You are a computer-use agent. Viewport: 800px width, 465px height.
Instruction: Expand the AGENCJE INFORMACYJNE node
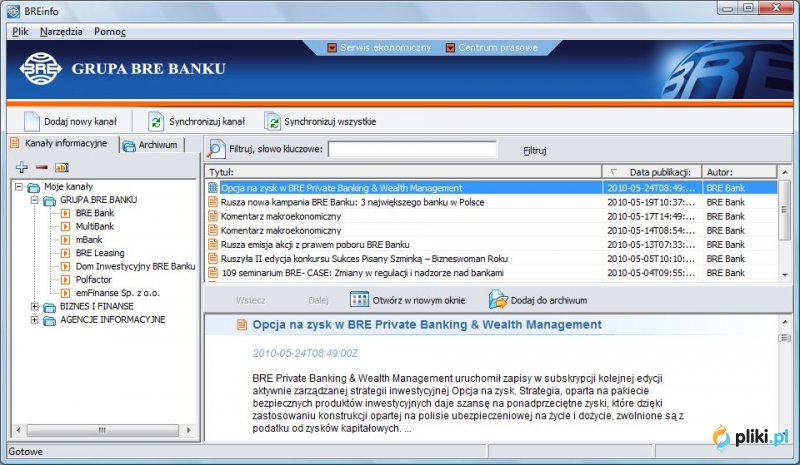pos(35,320)
